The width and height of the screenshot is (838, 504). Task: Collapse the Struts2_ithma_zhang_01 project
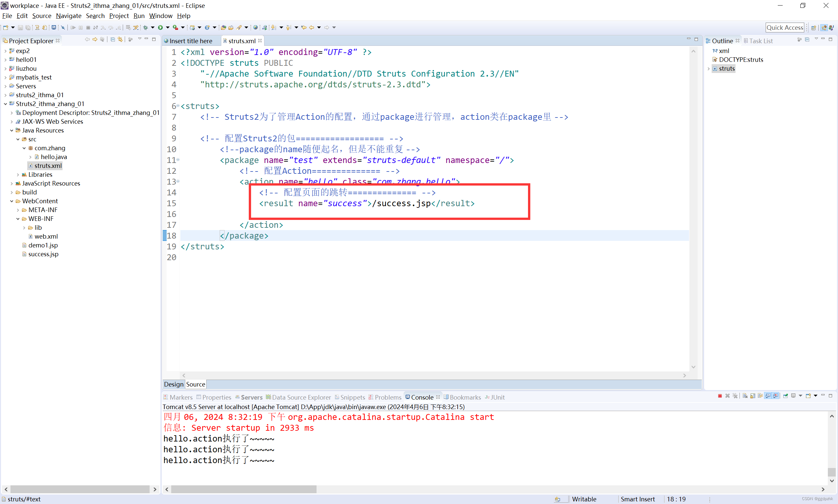(6, 104)
